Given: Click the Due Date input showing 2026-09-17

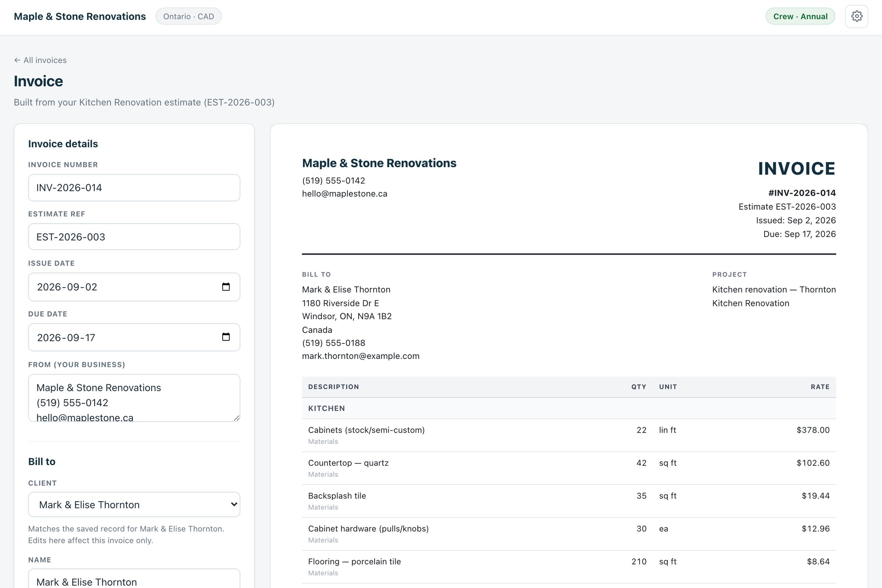Looking at the screenshot, I should tap(134, 337).
